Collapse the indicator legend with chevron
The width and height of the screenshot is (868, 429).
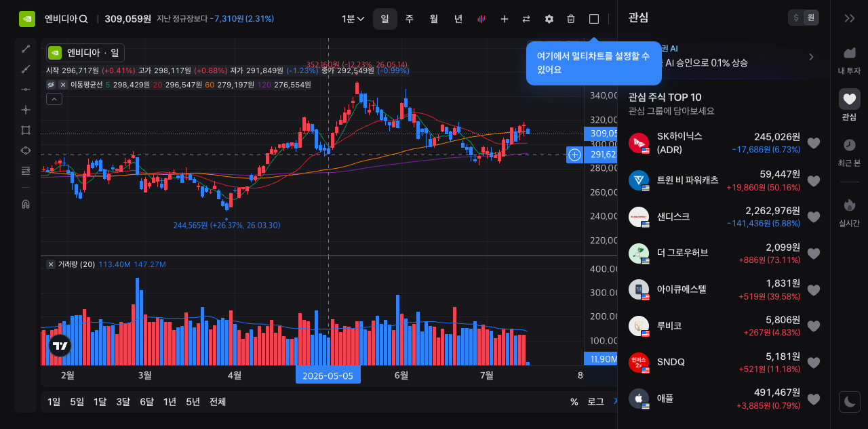pyautogui.click(x=54, y=99)
